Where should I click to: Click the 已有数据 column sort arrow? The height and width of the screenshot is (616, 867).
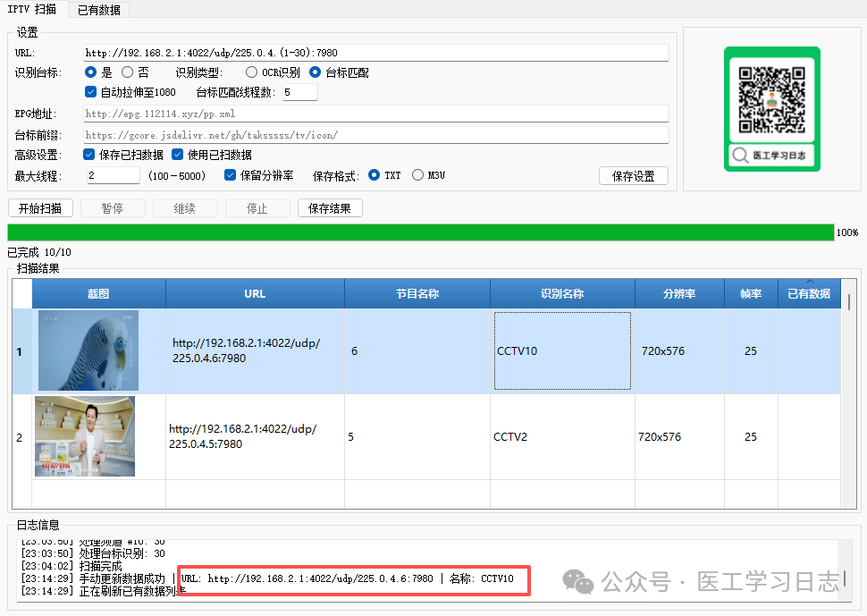[810, 283]
